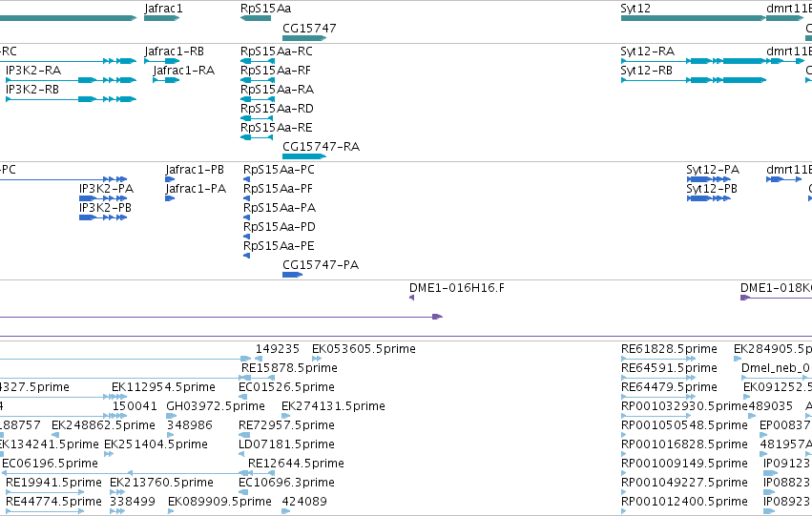
Task: Select RE72957.5prime EST label
Action: 286,426
